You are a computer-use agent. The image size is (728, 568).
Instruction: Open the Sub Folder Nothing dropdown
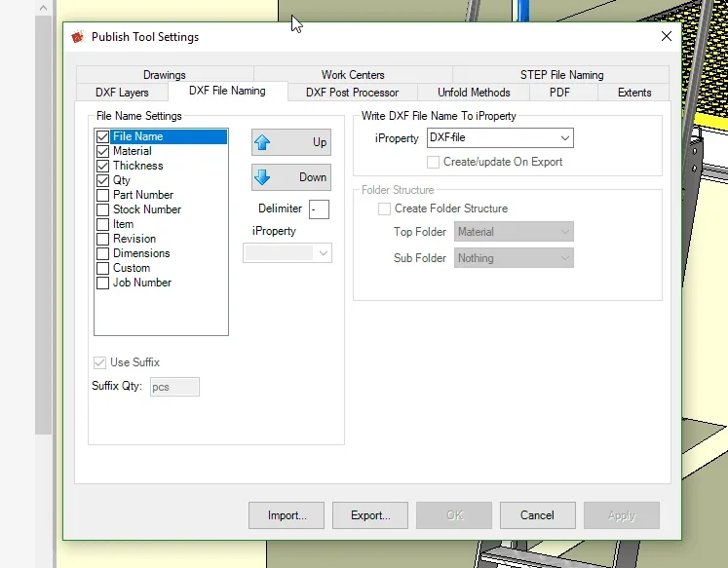(514, 258)
